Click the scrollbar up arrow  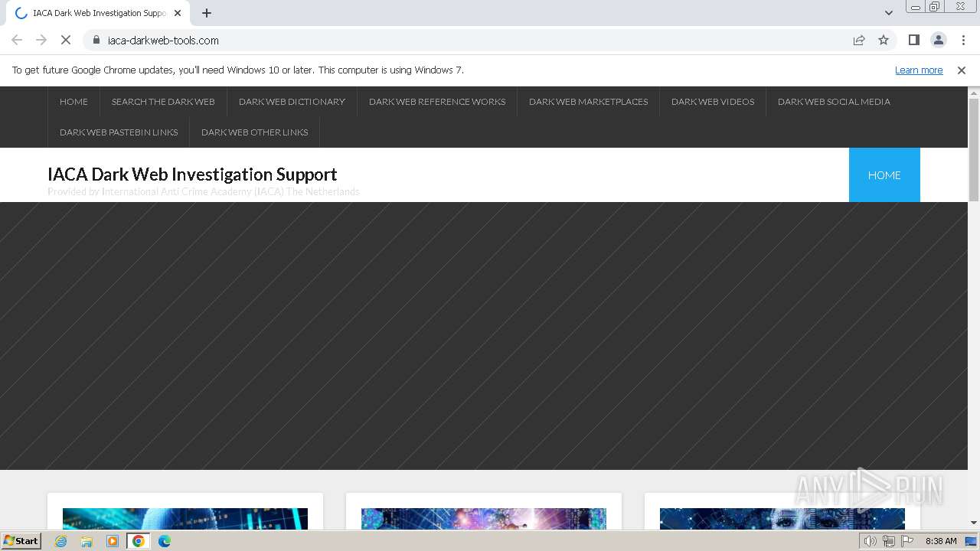pyautogui.click(x=974, y=93)
